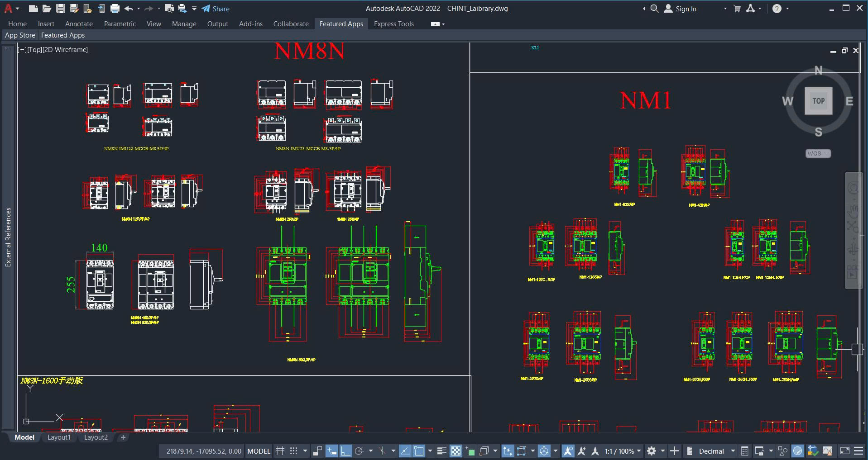Open a file with the Open folder icon

(47, 9)
